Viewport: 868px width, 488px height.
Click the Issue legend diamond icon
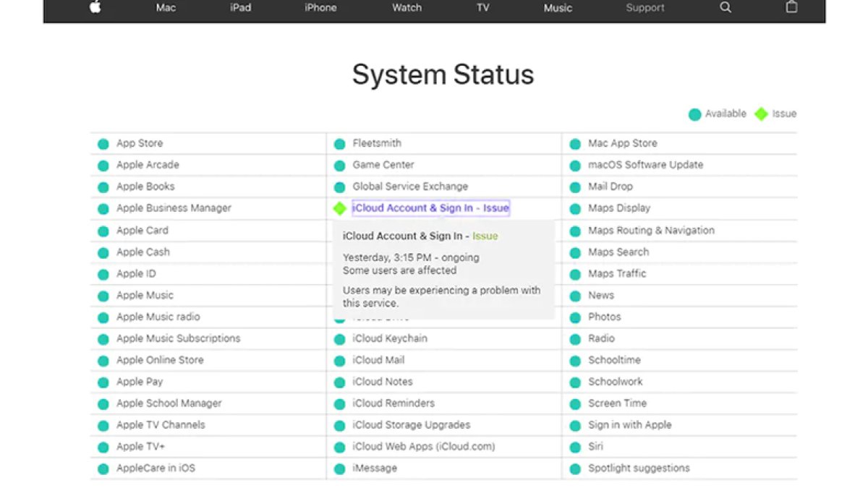tap(761, 114)
